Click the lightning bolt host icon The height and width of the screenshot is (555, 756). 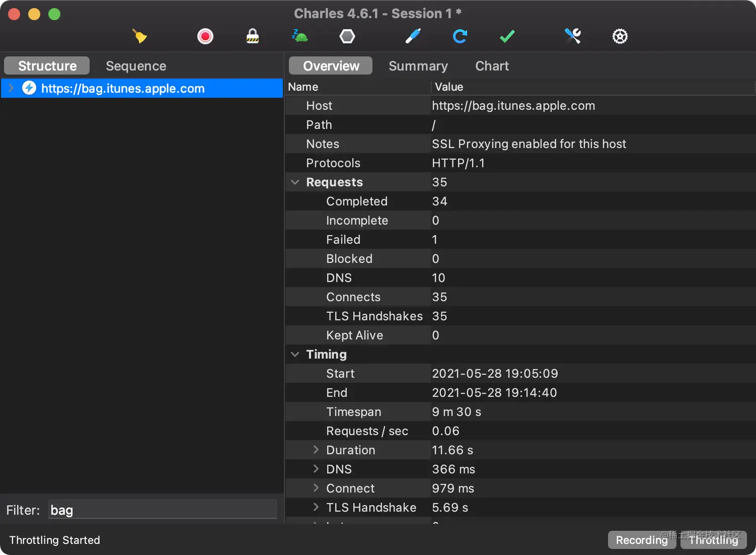pyautogui.click(x=29, y=88)
